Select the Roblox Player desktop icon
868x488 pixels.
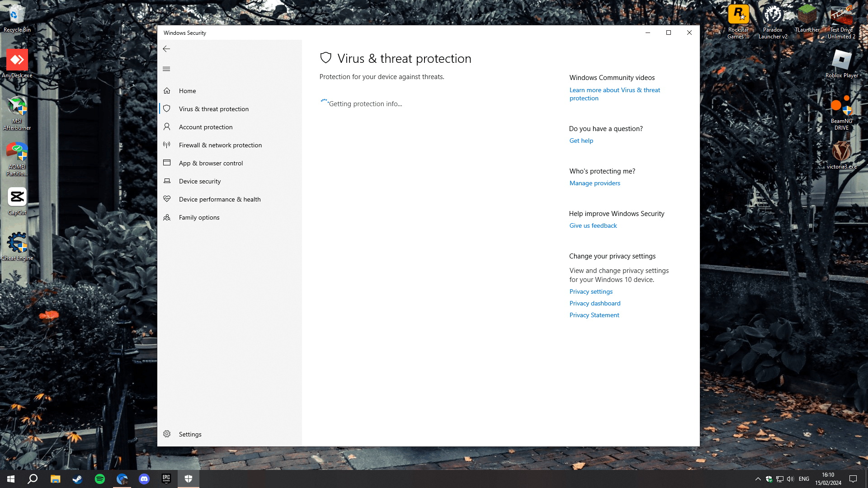[841, 63]
